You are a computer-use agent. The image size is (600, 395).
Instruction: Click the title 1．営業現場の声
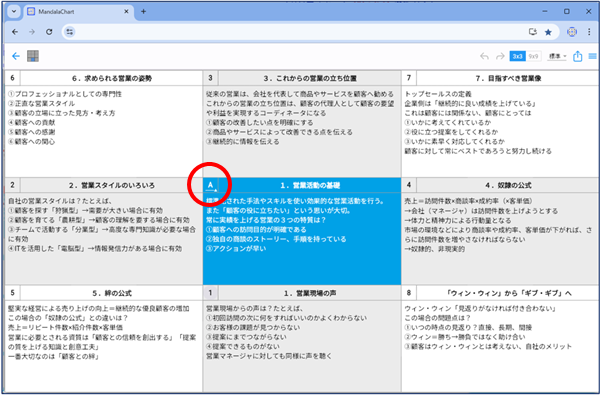pyautogui.click(x=310, y=294)
